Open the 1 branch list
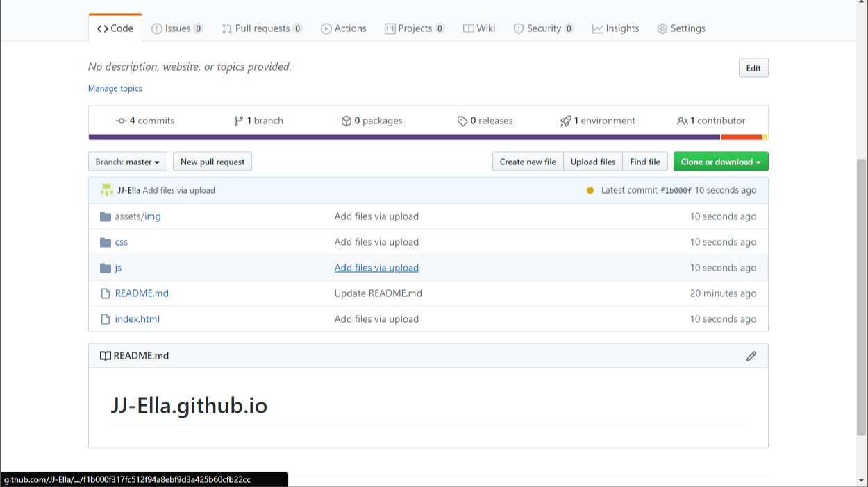The image size is (868, 487). point(258,121)
